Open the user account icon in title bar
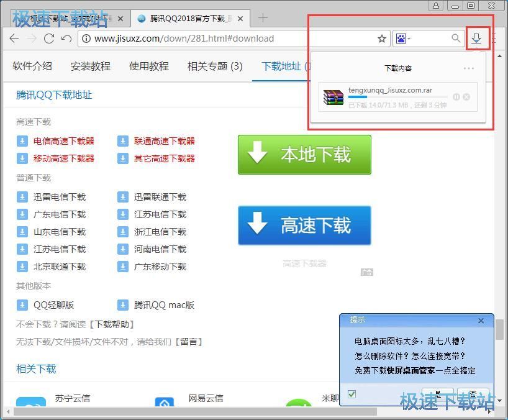Screen dimensions: 508x420 point(436,6)
